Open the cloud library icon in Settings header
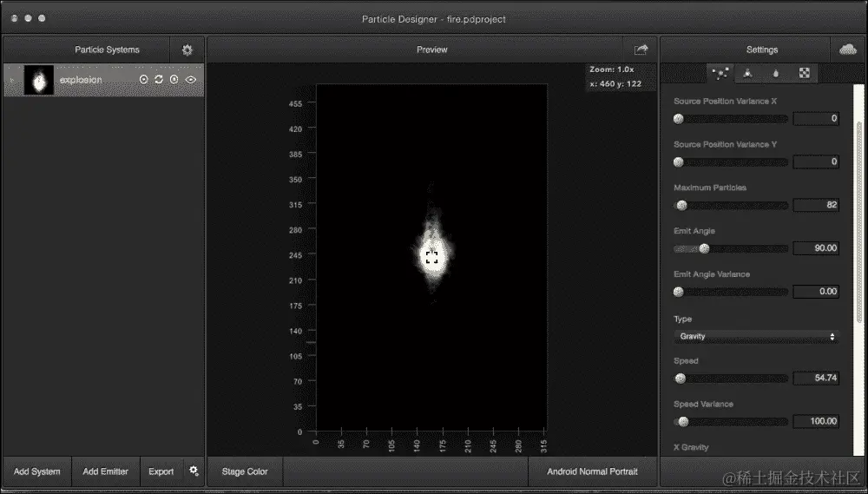 tap(847, 49)
